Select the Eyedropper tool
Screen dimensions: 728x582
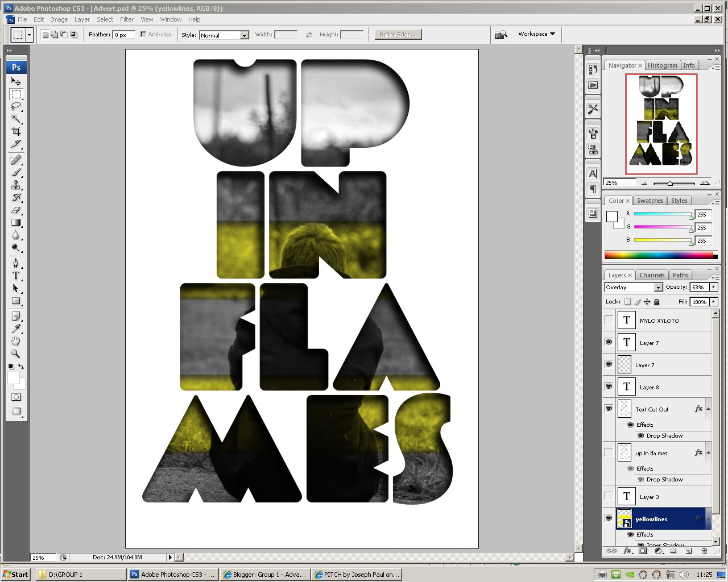click(x=16, y=329)
